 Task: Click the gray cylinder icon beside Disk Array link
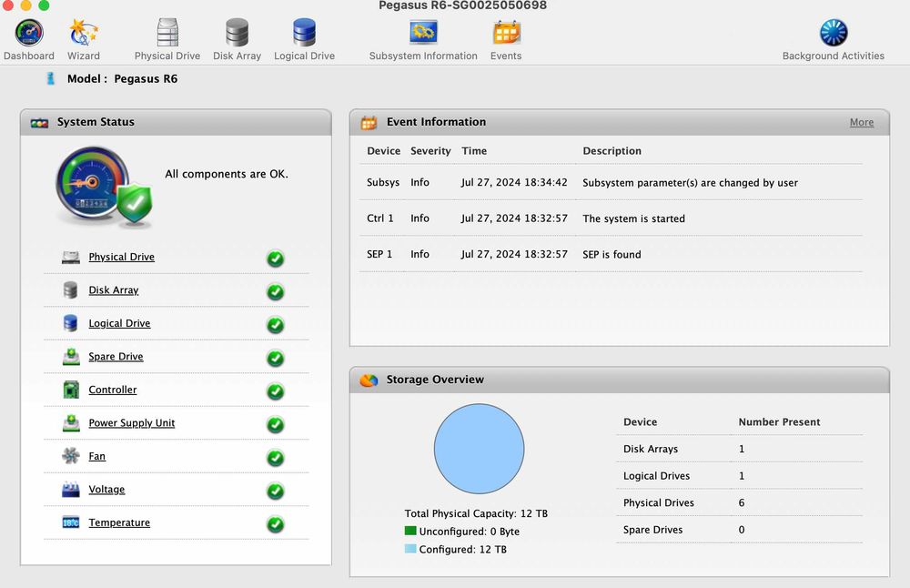click(70, 289)
